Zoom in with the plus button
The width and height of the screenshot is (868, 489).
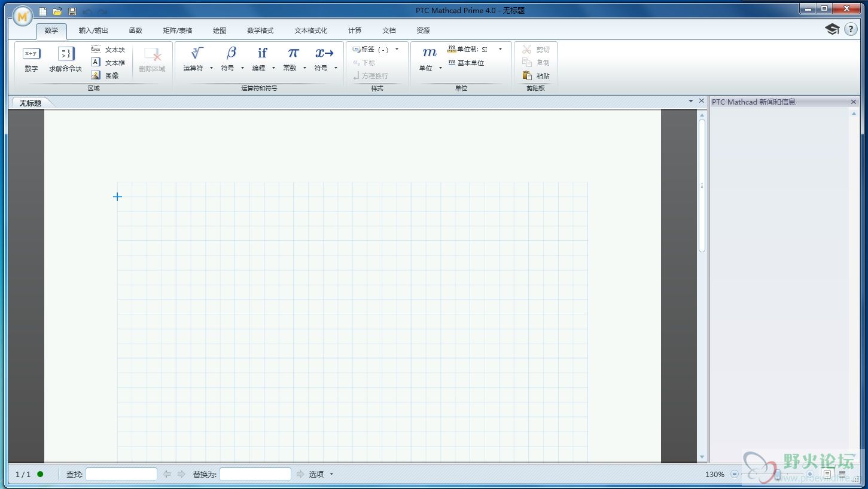tap(810, 474)
